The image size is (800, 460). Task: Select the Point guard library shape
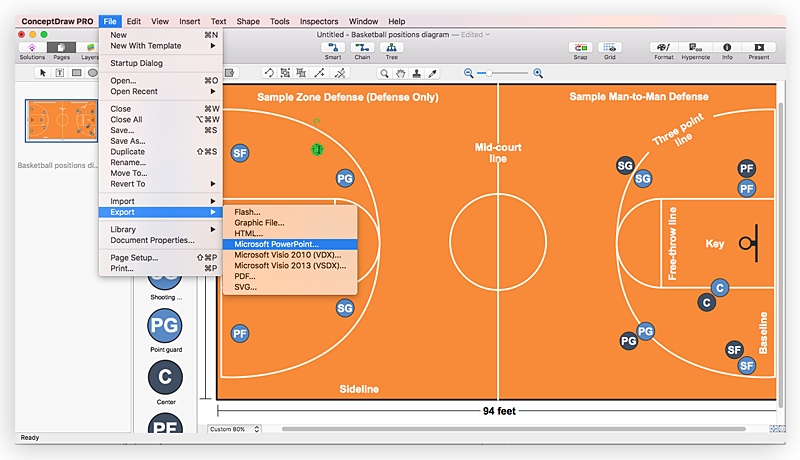pyautogui.click(x=164, y=326)
